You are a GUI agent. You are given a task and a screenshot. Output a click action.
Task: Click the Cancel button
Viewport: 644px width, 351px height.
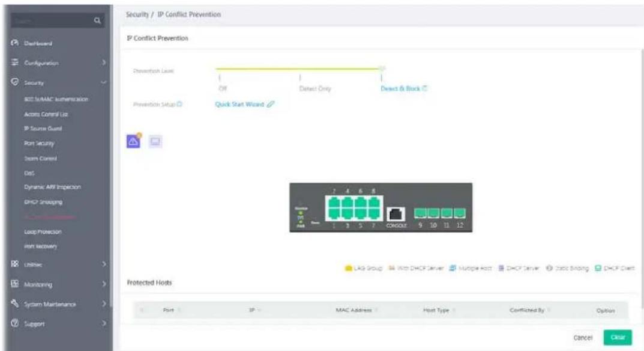[583, 337]
